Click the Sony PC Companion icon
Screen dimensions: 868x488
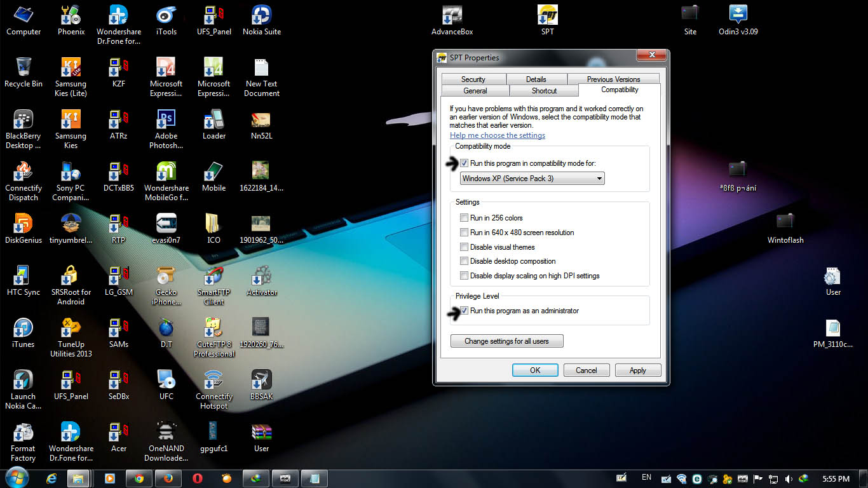coord(71,181)
